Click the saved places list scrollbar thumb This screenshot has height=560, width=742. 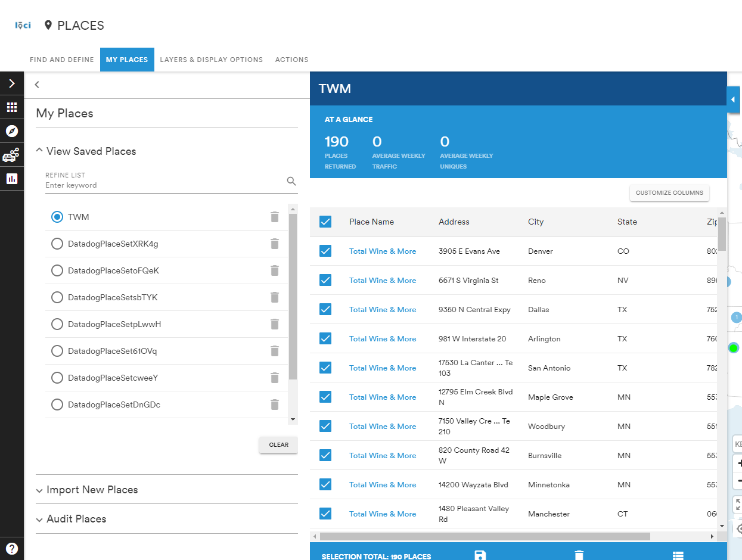[293, 296]
